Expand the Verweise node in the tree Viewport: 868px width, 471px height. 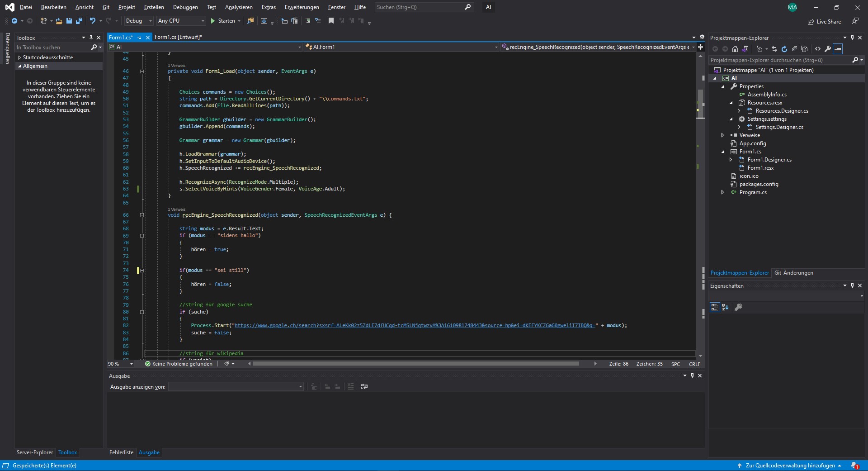click(x=722, y=135)
